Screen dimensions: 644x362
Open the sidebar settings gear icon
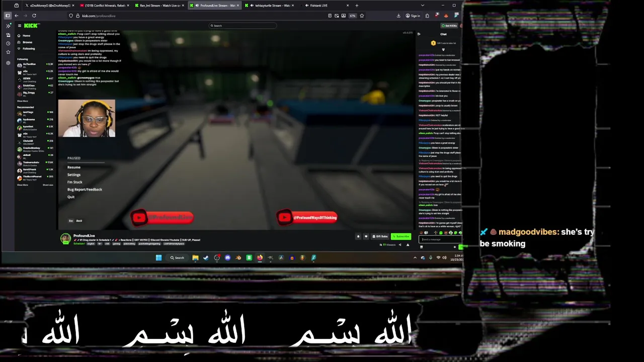pyautogui.click(x=8, y=63)
